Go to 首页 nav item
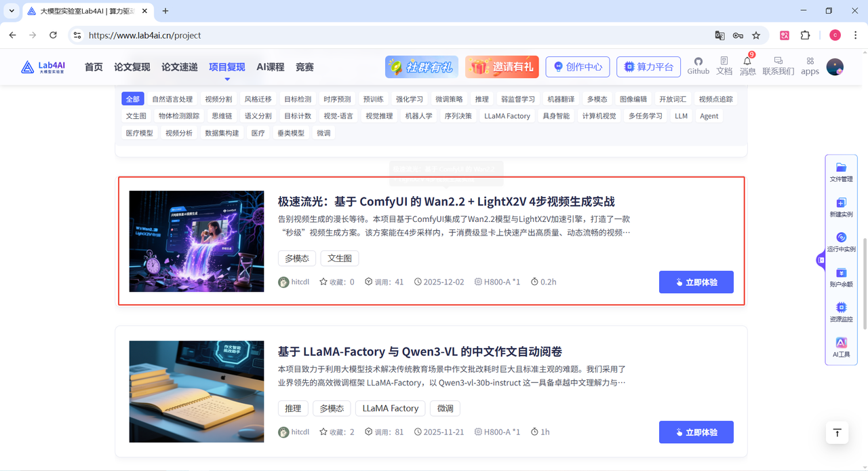The image size is (868, 471). [94, 67]
